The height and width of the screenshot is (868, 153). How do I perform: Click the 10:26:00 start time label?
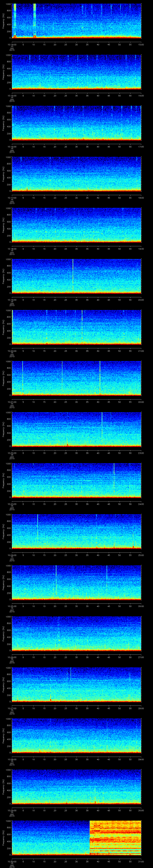point(12,657)
